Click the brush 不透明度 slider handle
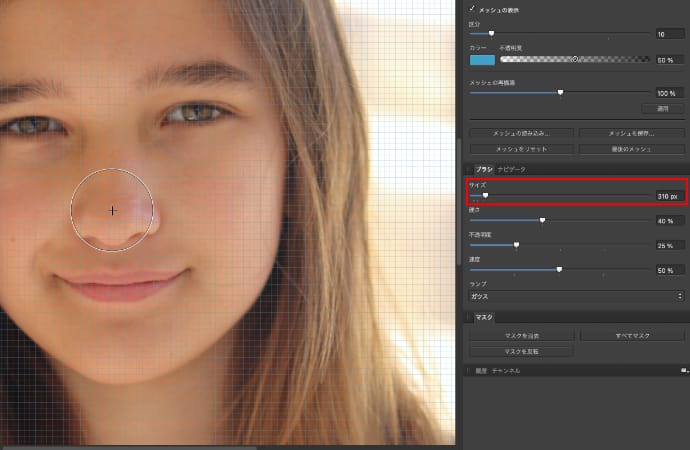This screenshot has height=450, width=690. tap(516, 244)
